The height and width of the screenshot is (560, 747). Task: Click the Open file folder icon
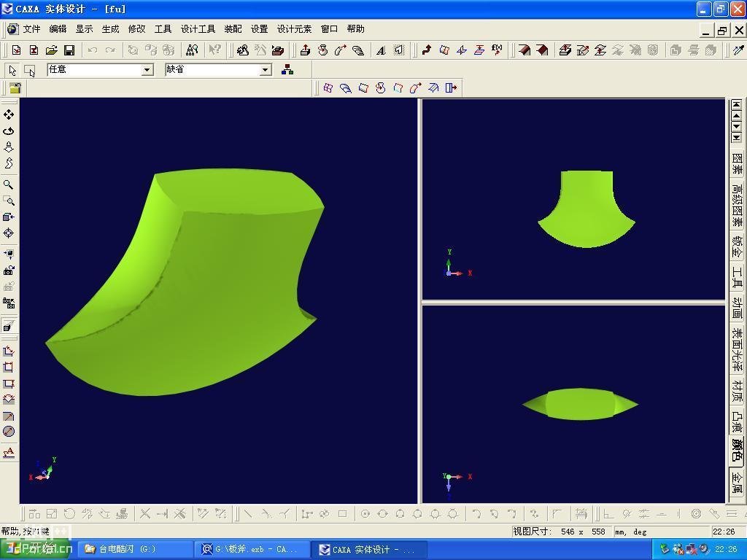(52, 50)
